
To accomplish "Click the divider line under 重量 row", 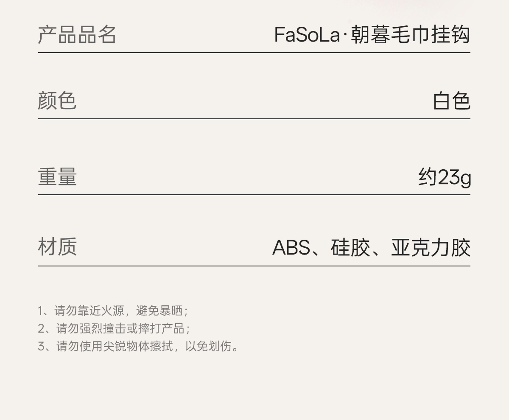I will point(254,195).
